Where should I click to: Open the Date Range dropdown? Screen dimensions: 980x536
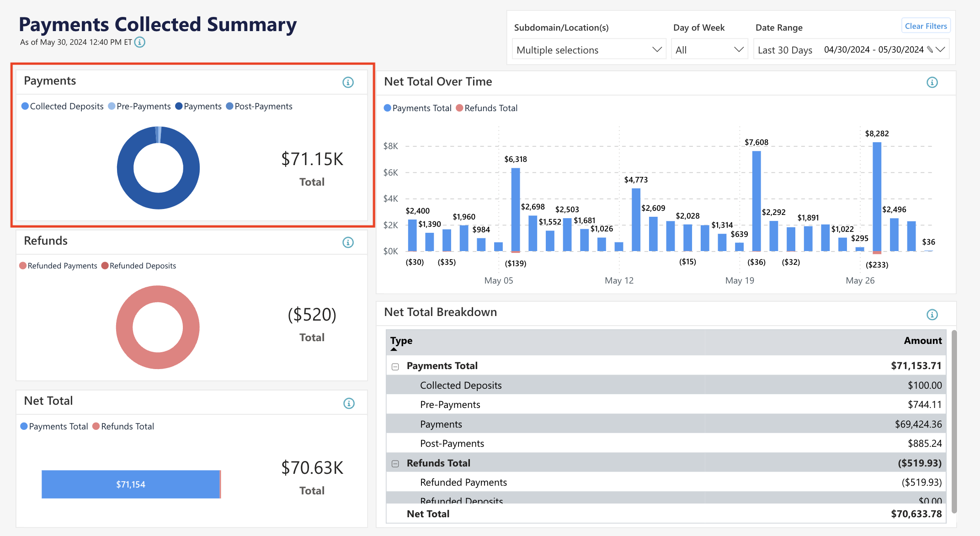(941, 49)
